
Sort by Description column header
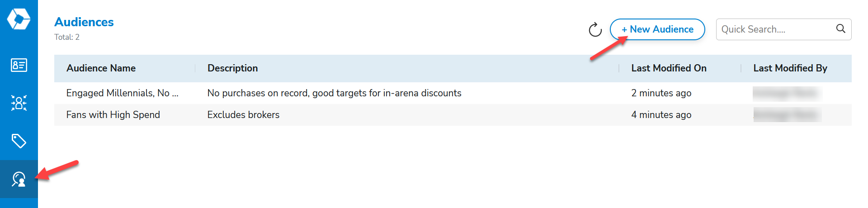(x=232, y=68)
